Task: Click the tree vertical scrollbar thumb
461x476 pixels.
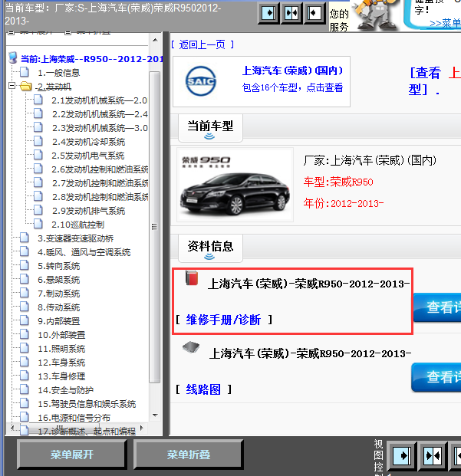Action: pos(155,227)
